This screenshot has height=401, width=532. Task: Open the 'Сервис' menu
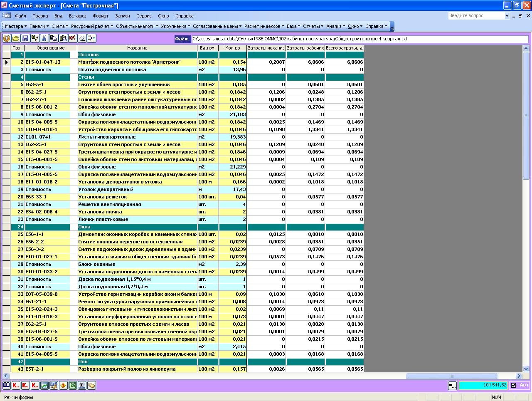tap(144, 16)
